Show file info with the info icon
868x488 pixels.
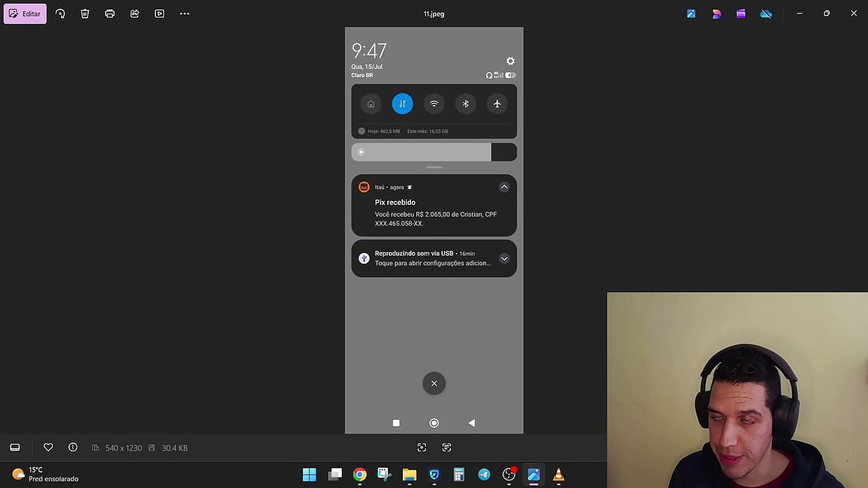tap(73, 447)
